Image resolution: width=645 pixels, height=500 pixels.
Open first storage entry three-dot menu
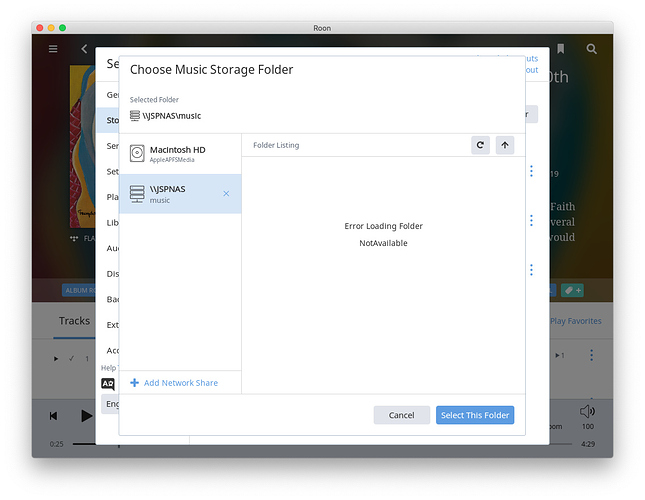pos(531,171)
